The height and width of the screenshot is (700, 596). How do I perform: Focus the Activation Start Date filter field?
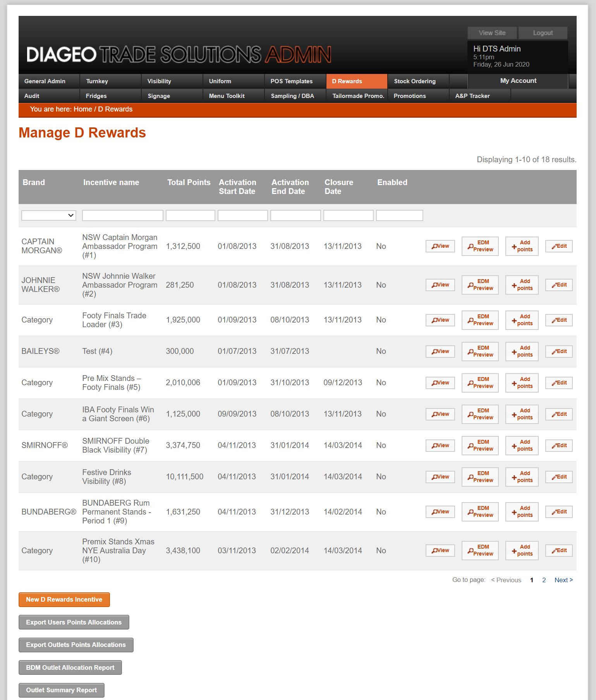point(243,215)
